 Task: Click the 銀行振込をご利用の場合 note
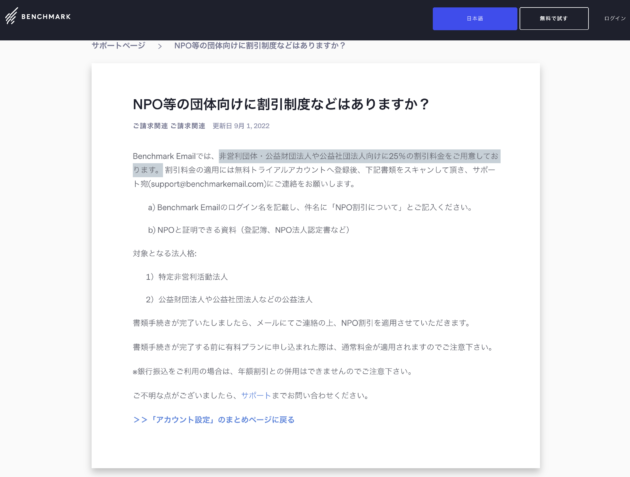tap(273, 371)
